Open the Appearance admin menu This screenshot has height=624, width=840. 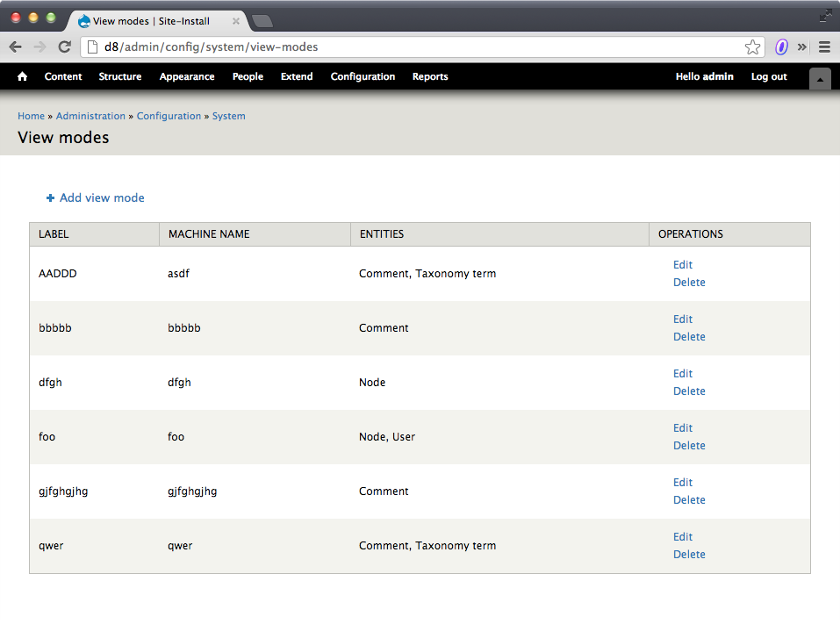tap(187, 76)
